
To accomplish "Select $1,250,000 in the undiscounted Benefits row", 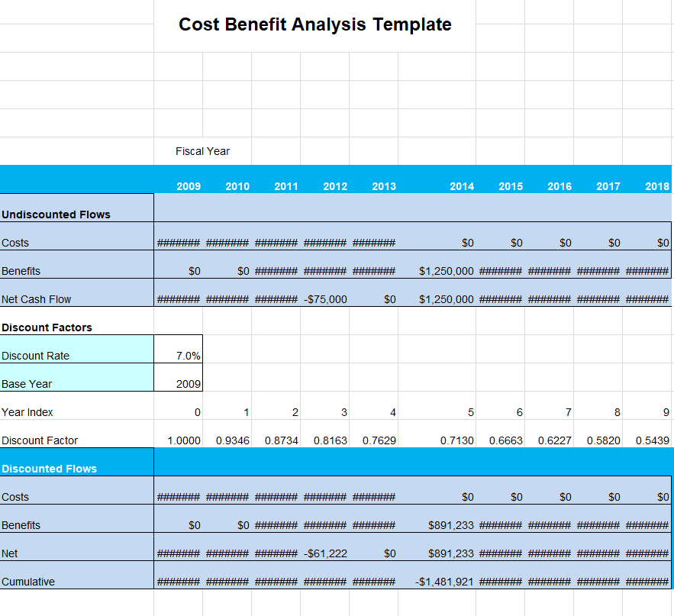I will (447, 271).
